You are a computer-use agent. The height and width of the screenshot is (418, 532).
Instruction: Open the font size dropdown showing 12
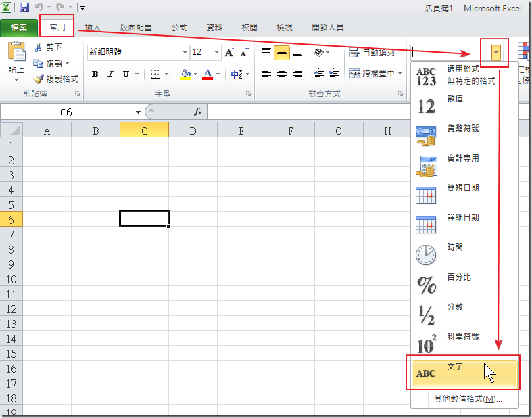[x=216, y=52]
